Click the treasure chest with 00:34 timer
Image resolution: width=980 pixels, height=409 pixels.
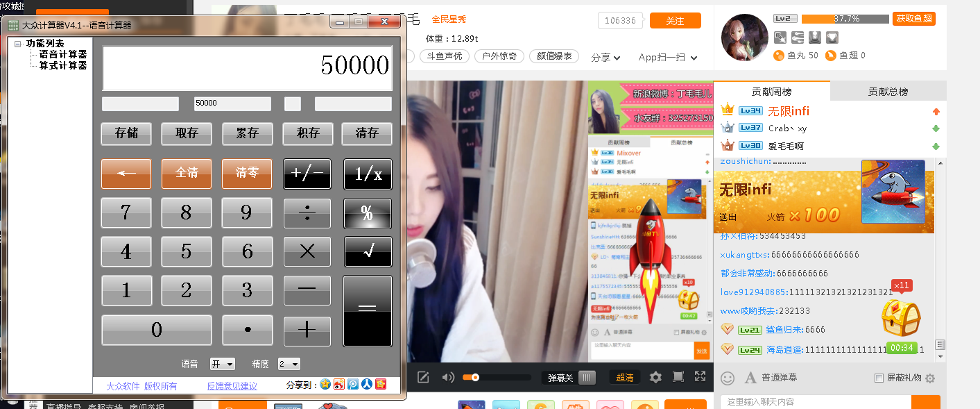click(x=901, y=319)
